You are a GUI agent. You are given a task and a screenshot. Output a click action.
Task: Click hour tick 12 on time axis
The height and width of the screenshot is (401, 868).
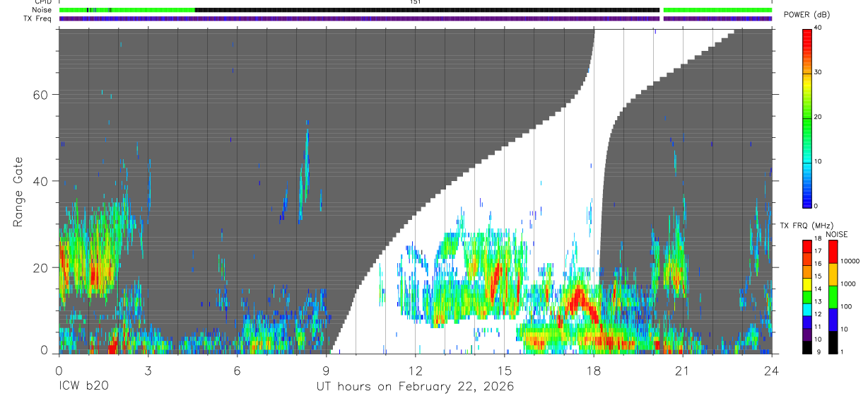pyautogui.click(x=415, y=370)
